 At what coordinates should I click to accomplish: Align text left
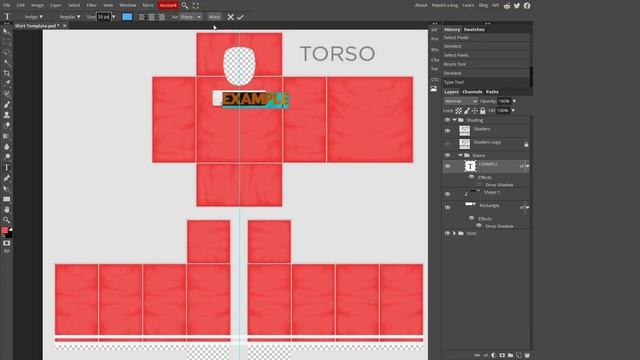point(142,17)
